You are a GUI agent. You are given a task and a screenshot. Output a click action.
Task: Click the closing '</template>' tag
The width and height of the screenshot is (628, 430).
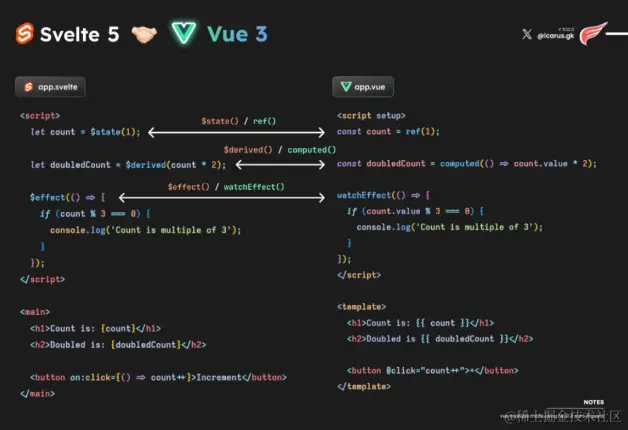(364, 386)
